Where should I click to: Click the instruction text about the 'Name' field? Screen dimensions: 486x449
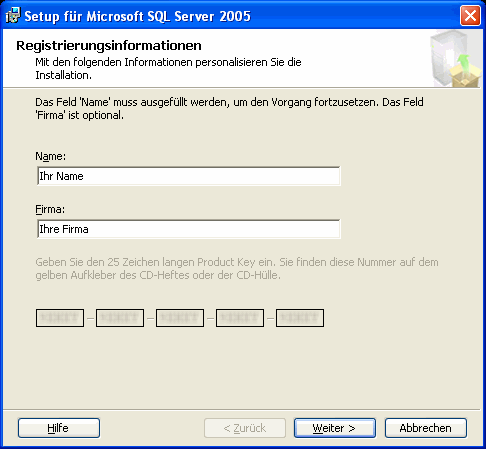[229, 108]
